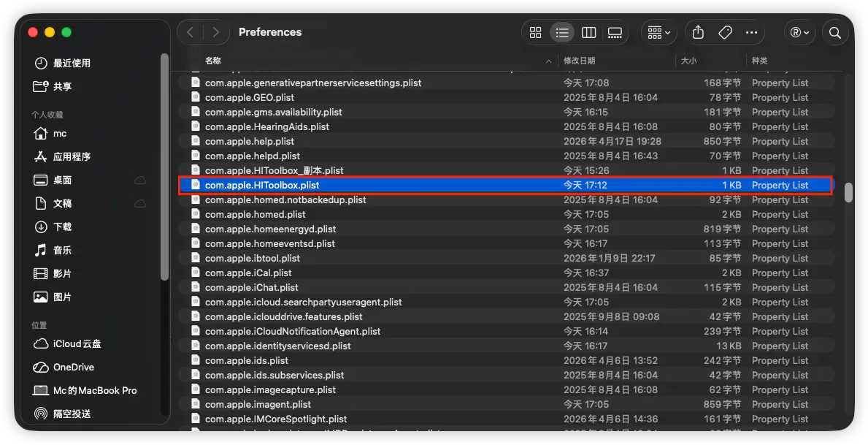Image resolution: width=868 pixels, height=445 pixels.
Task: Open 文稿 in the sidebar
Action: point(53,203)
